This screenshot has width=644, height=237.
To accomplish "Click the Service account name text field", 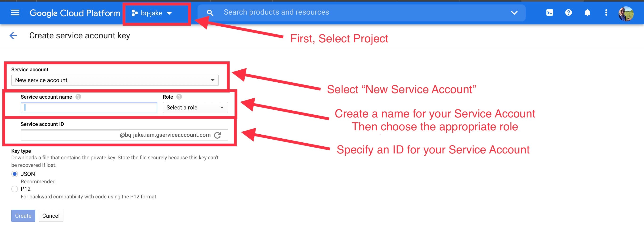I will click(89, 107).
